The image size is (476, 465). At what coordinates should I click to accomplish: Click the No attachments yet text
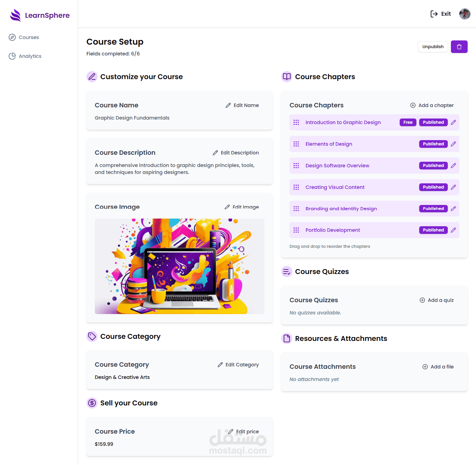[x=314, y=379]
